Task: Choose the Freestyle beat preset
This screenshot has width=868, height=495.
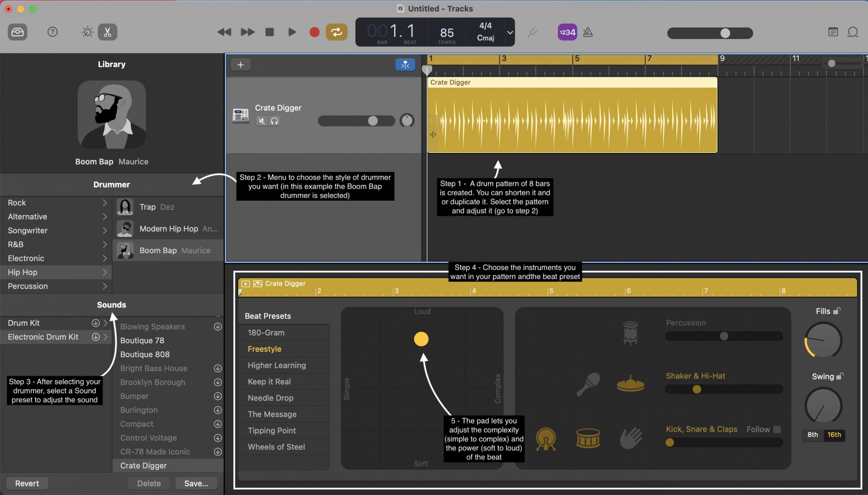Action: click(265, 349)
